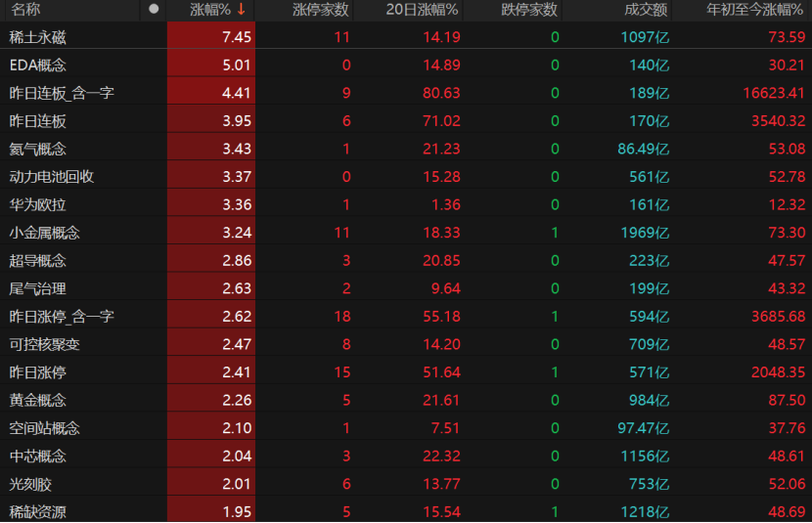Click the 51.64 twenty-day gain value

442,372
